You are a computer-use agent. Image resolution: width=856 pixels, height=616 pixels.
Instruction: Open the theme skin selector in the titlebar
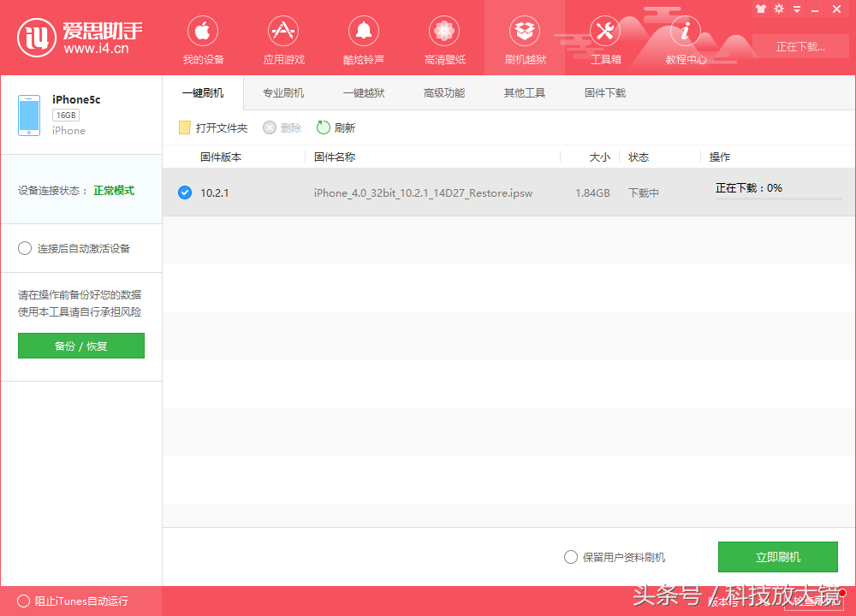click(x=761, y=9)
